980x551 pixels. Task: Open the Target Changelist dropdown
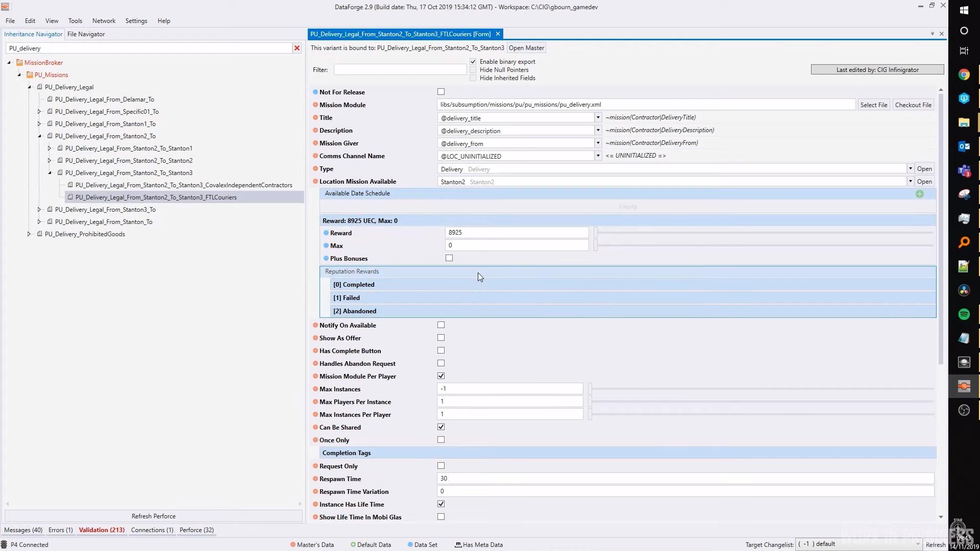click(x=917, y=544)
